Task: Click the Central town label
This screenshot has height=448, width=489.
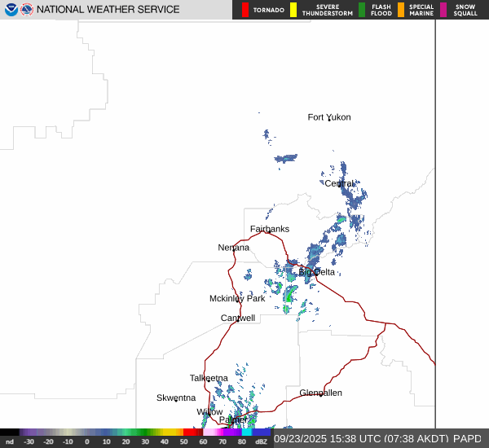Action: 340,183
